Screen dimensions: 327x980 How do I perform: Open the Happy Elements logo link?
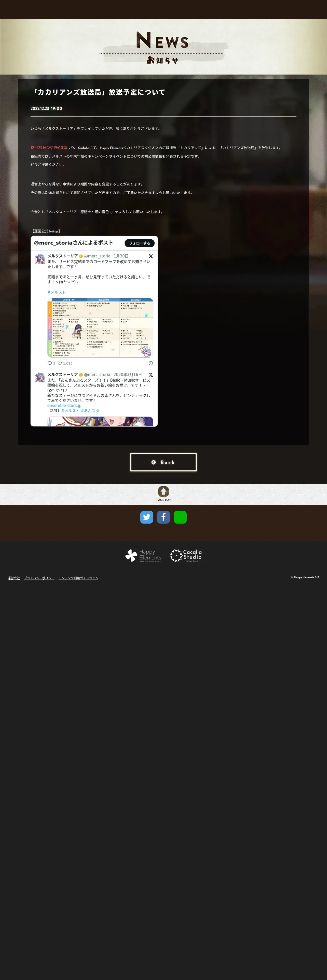point(143,555)
